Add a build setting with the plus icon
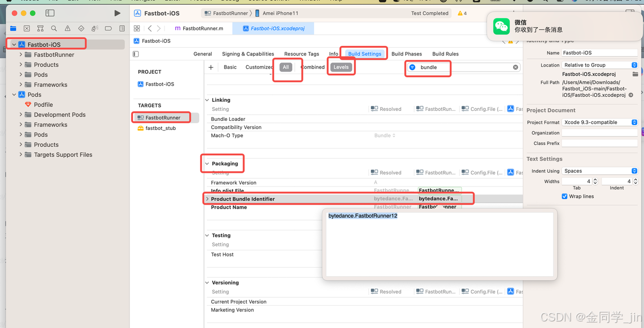This screenshot has width=644, height=328. point(211,67)
